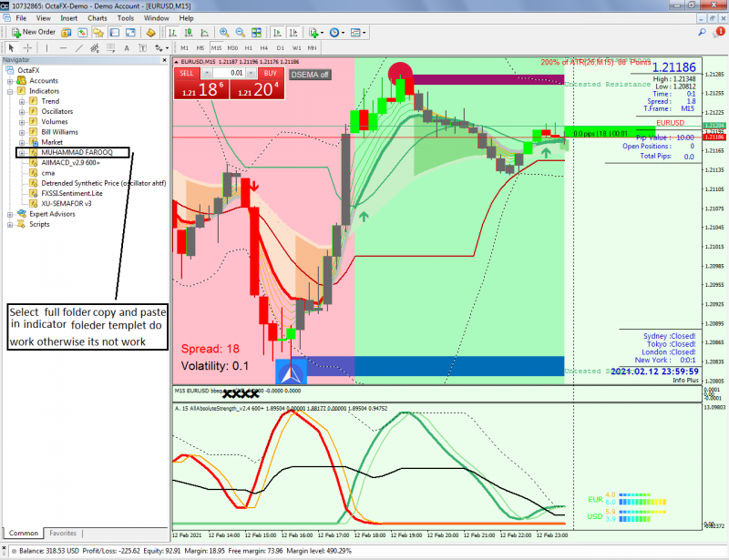Select the arrow cursor tool
This screenshot has width=729, height=560.
pos(11,48)
